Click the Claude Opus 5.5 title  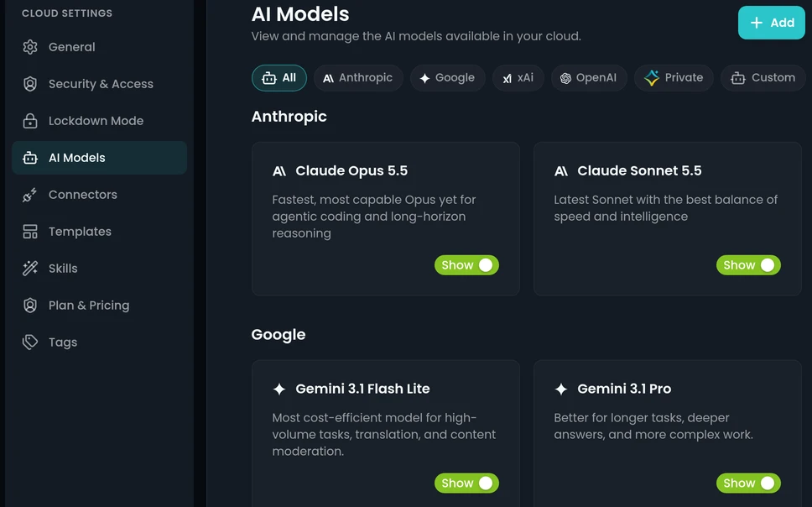click(351, 170)
